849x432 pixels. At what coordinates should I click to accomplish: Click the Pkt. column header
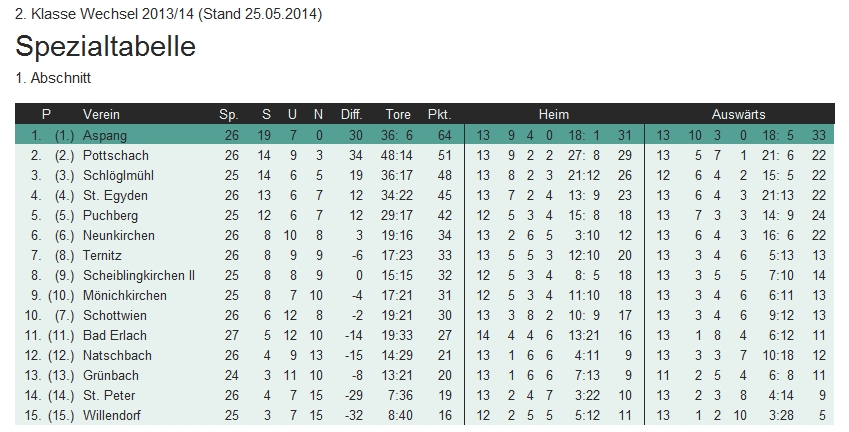439,114
